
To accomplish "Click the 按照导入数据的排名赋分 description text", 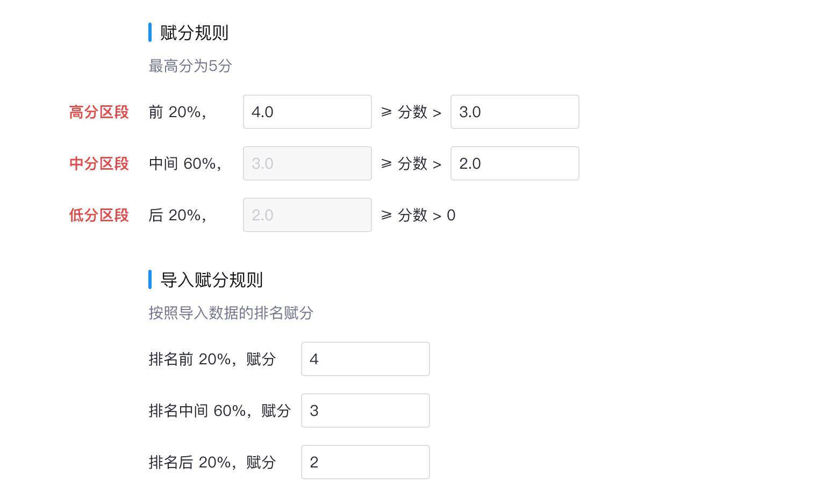I will (x=231, y=313).
